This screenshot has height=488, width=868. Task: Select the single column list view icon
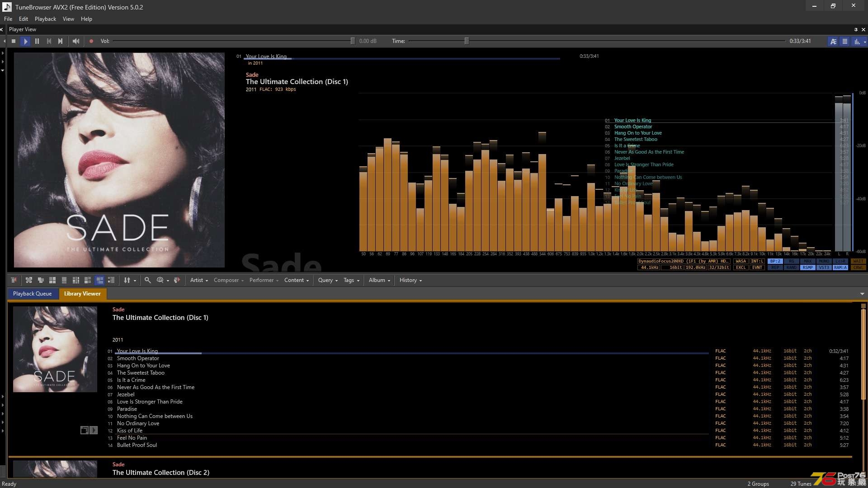point(64,280)
